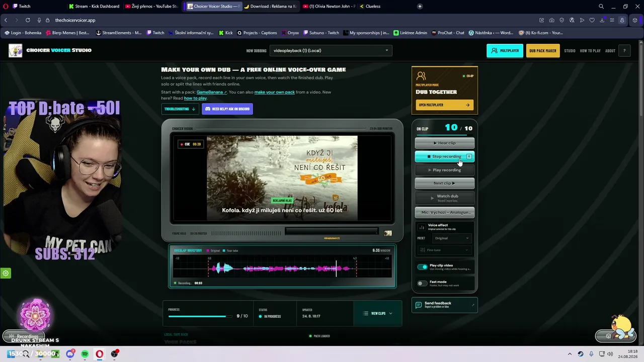The image size is (644, 362).
Task: Click the Voice effect equalizer icon
Action: [x=422, y=227]
